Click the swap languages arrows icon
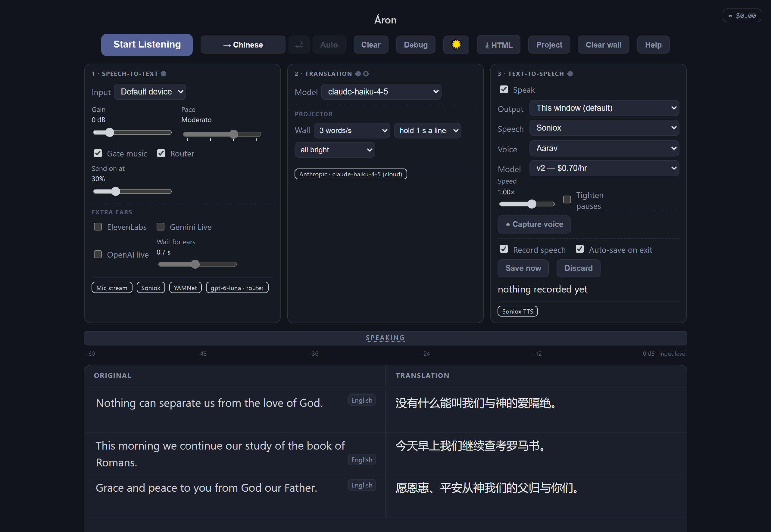771x532 pixels. pos(298,45)
